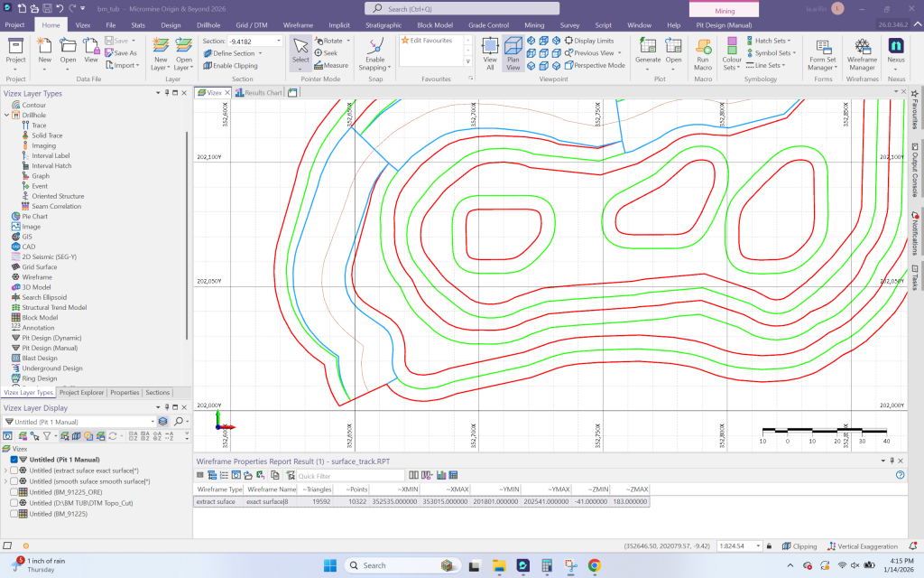The height and width of the screenshot is (578, 924).
Task: Click the ribbon Search box
Action: point(462,9)
